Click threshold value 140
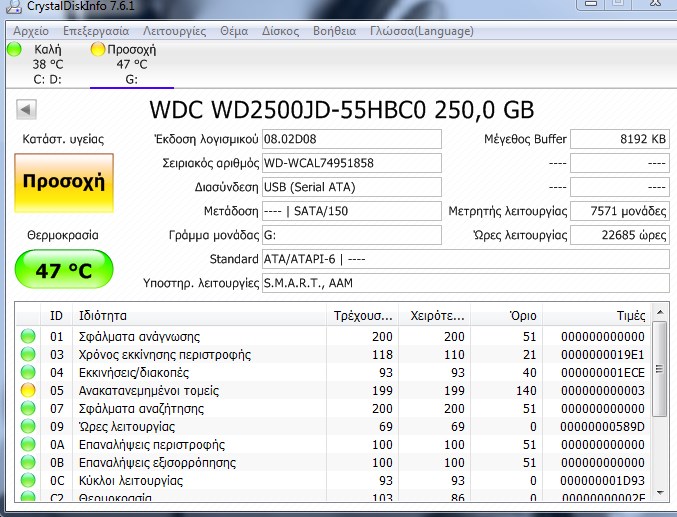 (x=525, y=390)
